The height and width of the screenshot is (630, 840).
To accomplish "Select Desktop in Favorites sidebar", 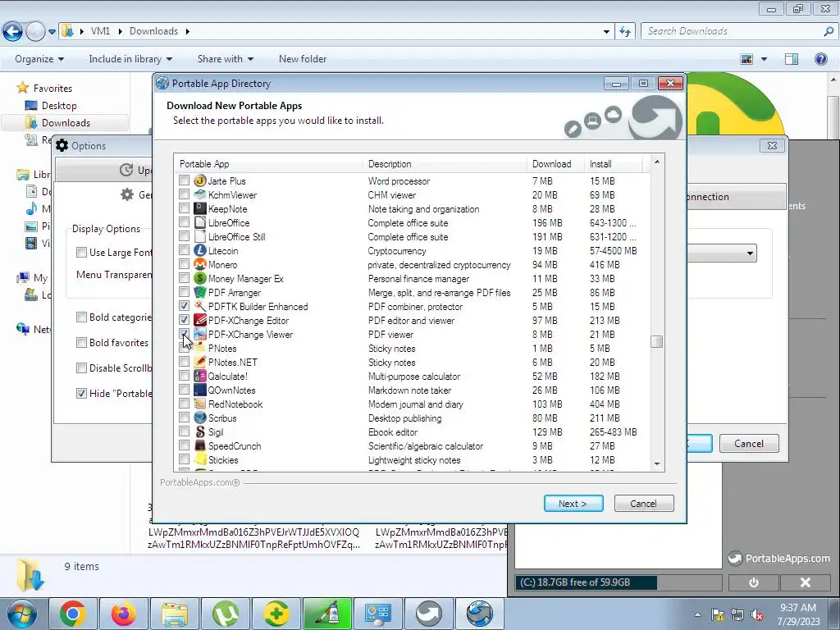I will point(59,106).
